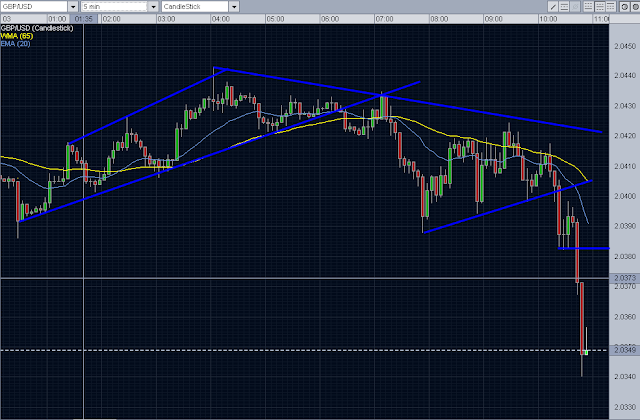The width and height of the screenshot is (640, 420).
Task: Select the horizontal lines drawing tool icon
Action: (564, 7)
